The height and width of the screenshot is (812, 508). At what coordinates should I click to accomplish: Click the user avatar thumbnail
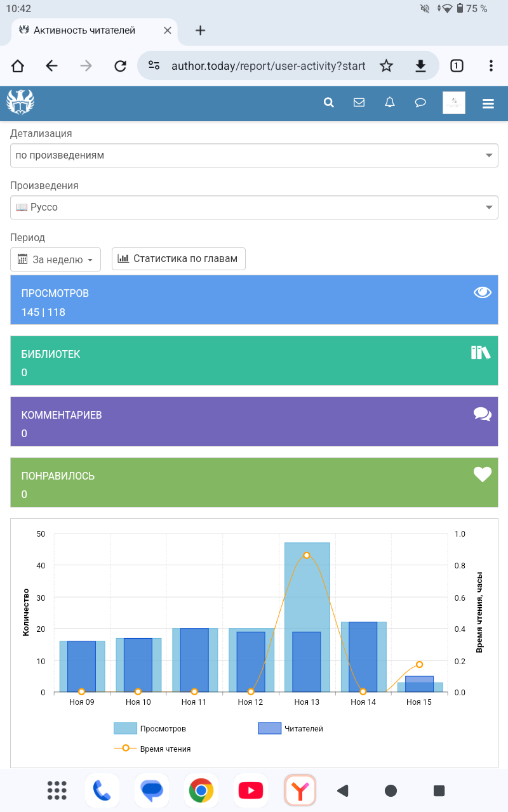pos(453,103)
